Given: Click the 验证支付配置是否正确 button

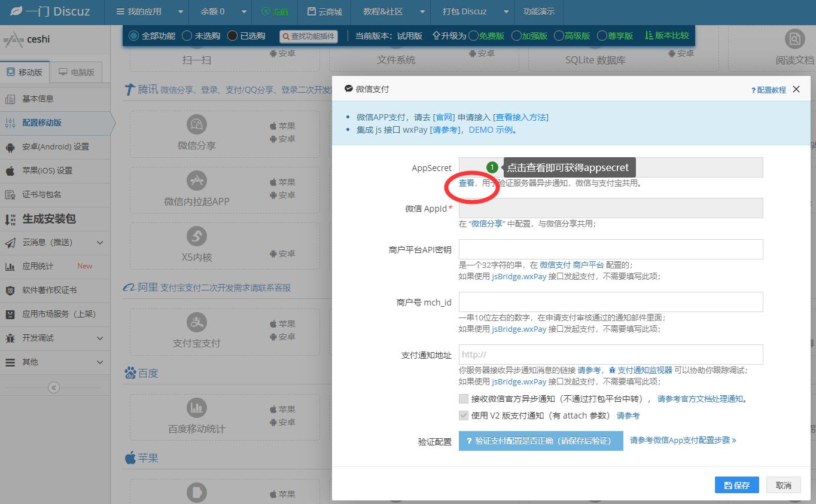Looking at the screenshot, I should [541, 441].
